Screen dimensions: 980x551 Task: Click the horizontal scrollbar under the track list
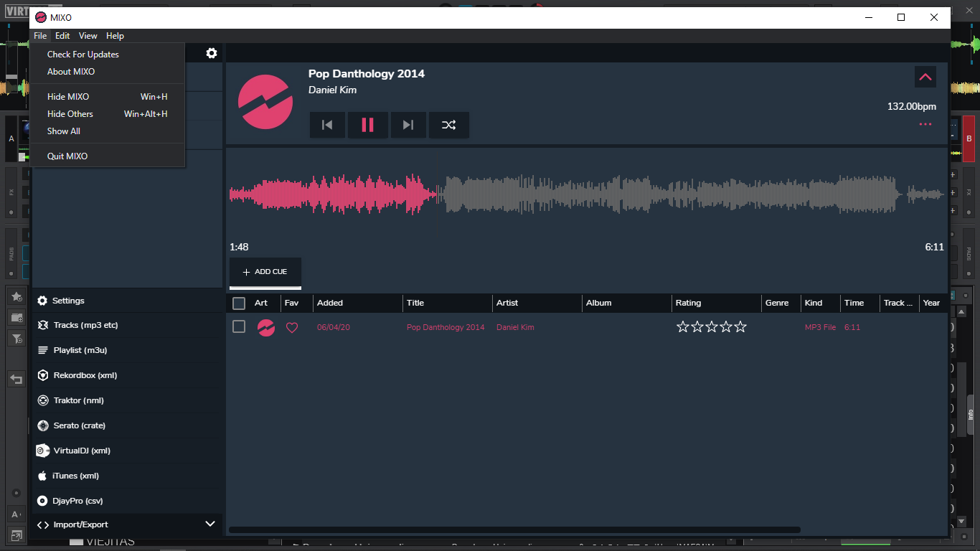pyautogui.click(x=514, y=530)
